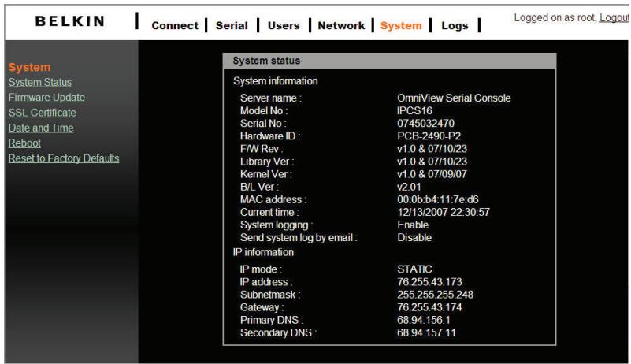Open the Network tab
Viewport: 631px width, 364px height.
[341, 25]
